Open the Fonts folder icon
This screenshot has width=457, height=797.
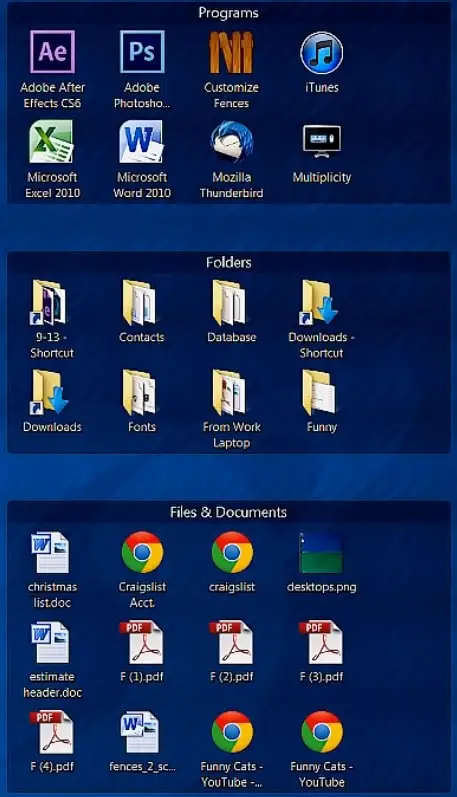tap(139, 392)
